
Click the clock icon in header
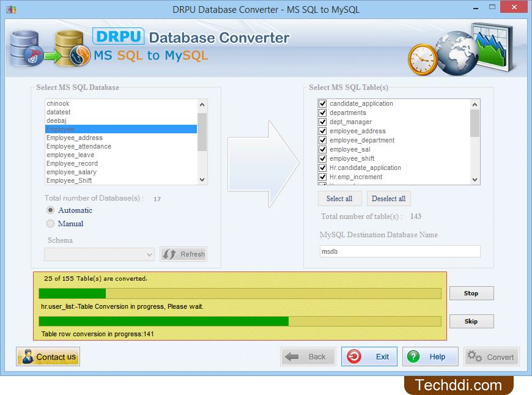click(x=422, y=59)
